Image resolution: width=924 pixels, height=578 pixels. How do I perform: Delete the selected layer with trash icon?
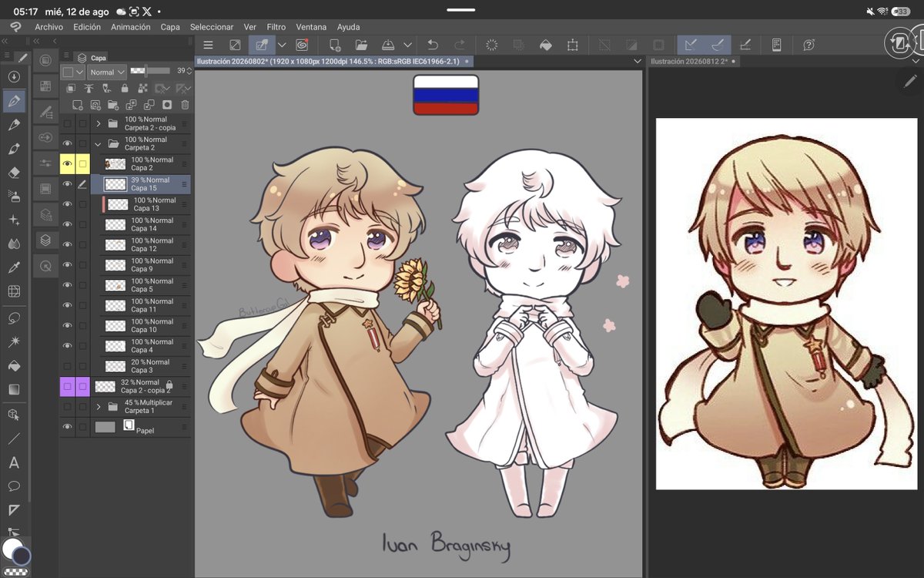[x=185, y=105]
